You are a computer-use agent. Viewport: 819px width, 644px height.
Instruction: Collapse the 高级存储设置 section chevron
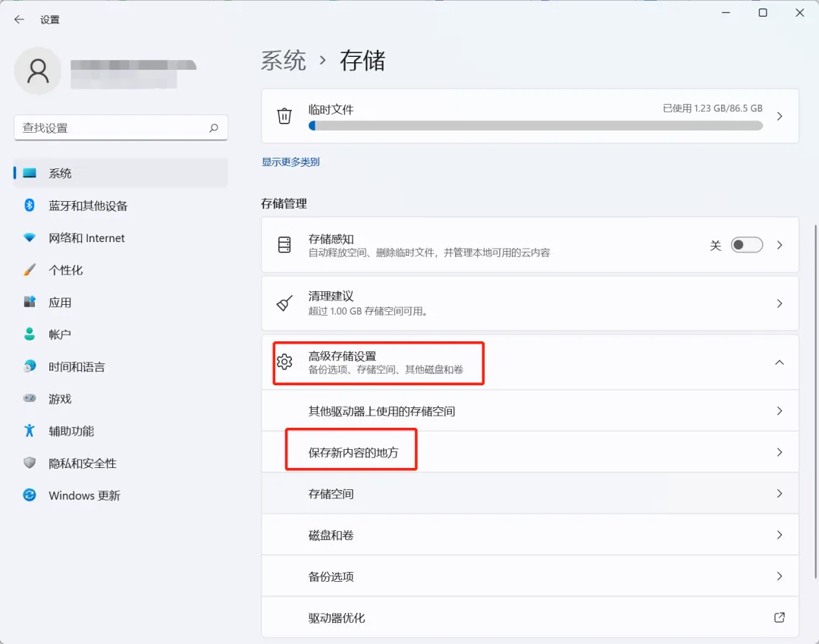pyautogui.click(x=780, y=362)
